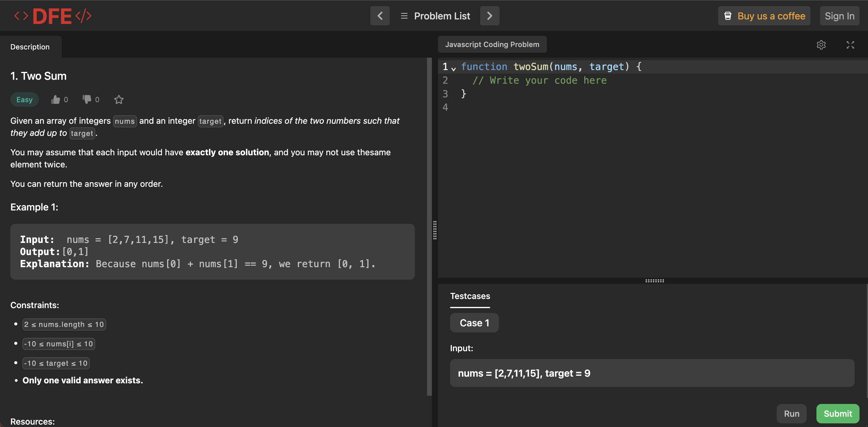Click the thumbs-up icon on Two Sum

(x=56, y=99)
